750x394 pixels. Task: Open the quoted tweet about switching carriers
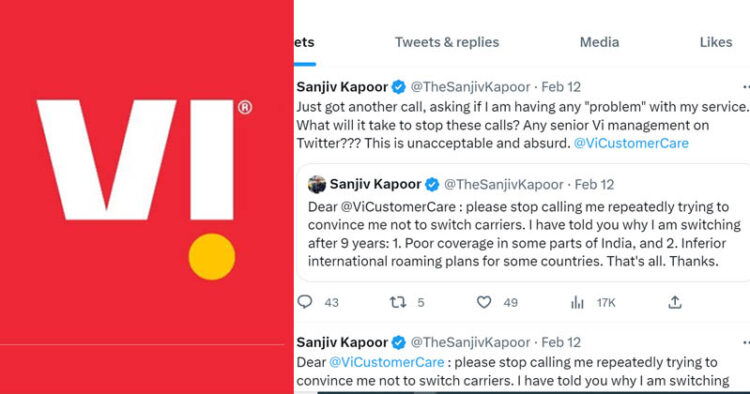(523, 222)
